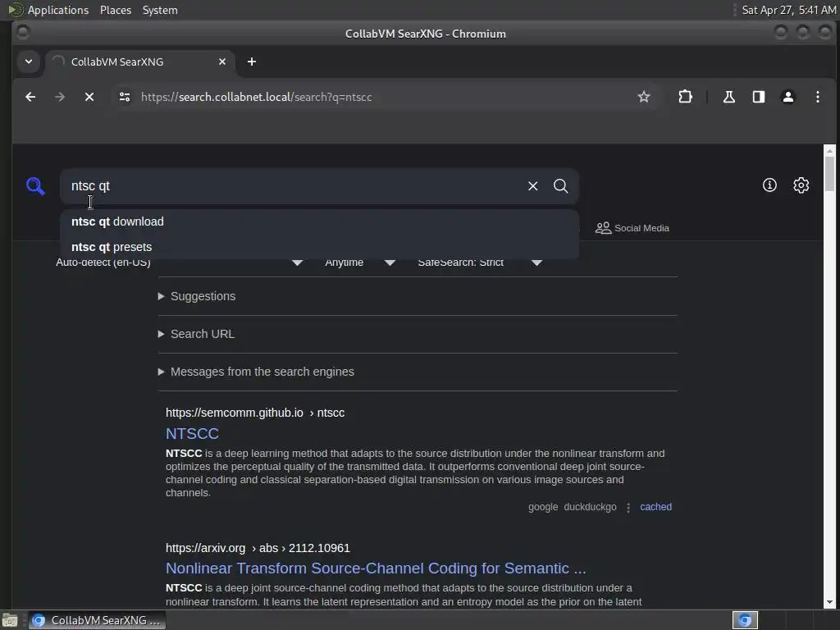Open the Anytime time range dropdown
Viewport: 840px width, 630px height.
pyautogui.click(x=360, y=262)
